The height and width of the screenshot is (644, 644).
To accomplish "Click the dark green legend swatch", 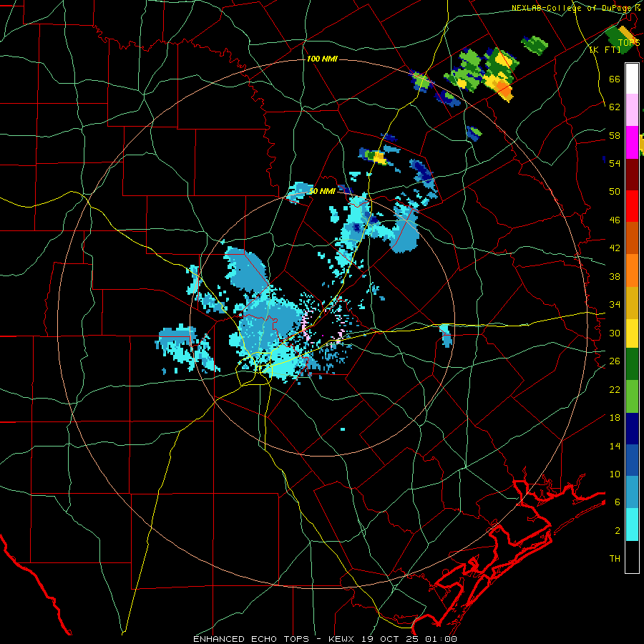I will point(632,364).
